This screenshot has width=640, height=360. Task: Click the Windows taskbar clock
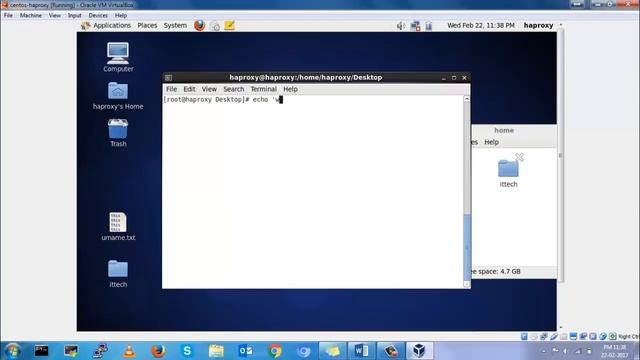614,351
